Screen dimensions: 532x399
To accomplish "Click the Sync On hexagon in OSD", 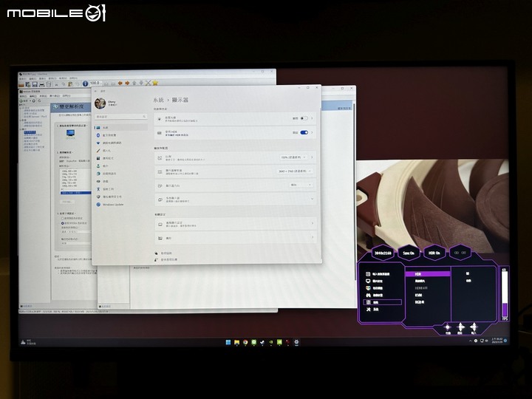I will click(409, 253).
